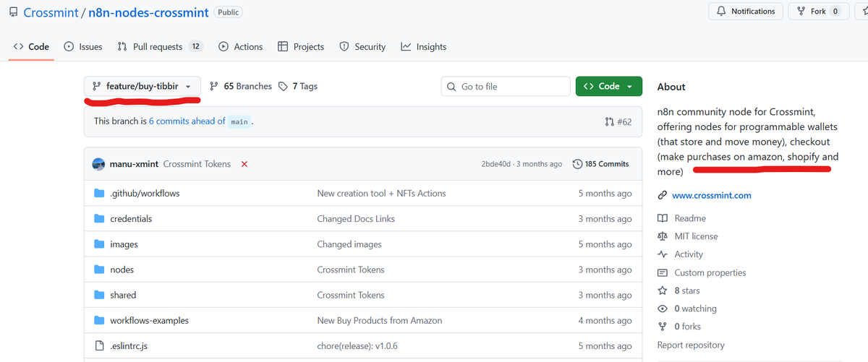Open the Crossmint Tokens latest commit message
The width and height of the screenshot is (868, 362).
197,165
